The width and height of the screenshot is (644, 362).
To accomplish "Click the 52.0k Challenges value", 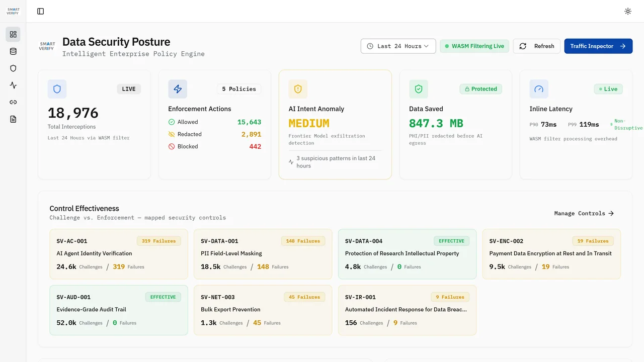I will tap(66, 323).
